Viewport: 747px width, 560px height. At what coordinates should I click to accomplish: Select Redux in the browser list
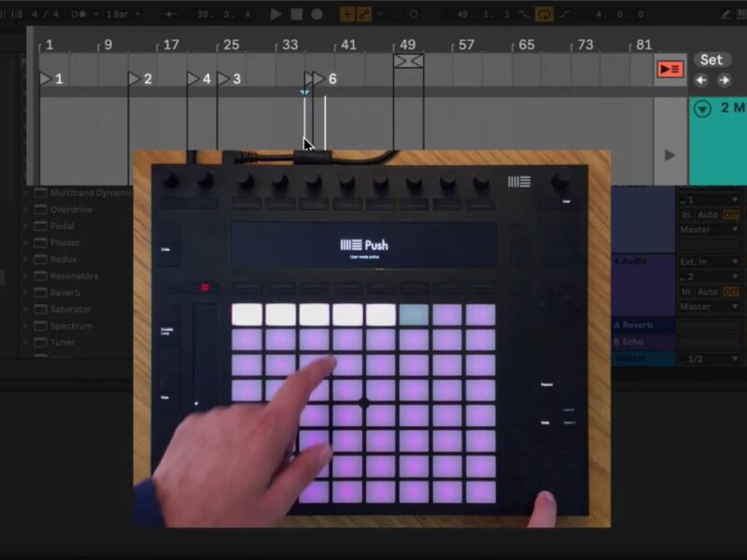point(63,259)
